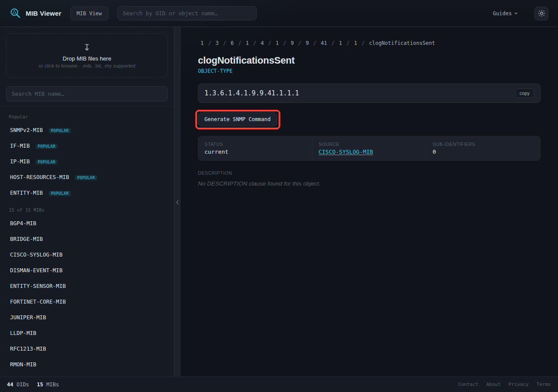Open the Guides dropdown menu
The width and height of the screenshot is (558, 392).
[x=505, y=13]
